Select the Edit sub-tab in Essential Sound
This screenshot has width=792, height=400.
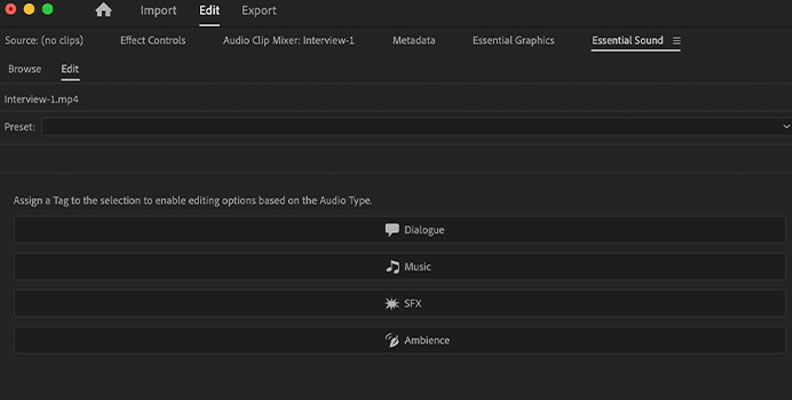[x=70, y=69]
